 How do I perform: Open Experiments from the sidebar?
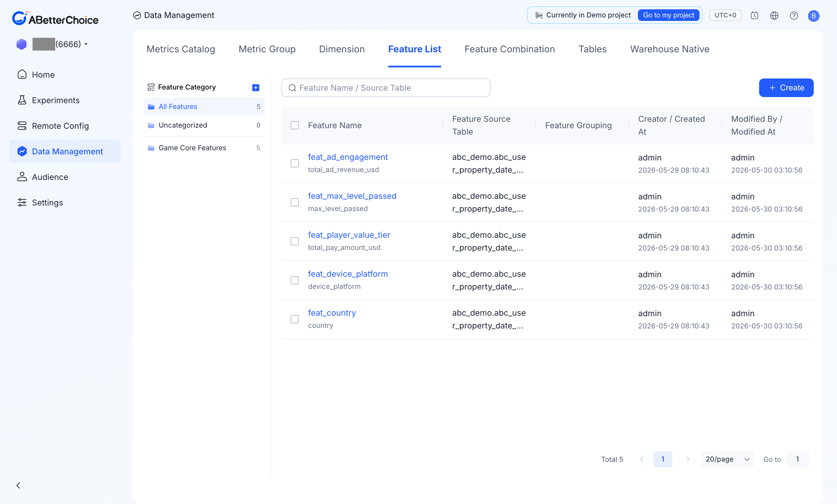65,100
